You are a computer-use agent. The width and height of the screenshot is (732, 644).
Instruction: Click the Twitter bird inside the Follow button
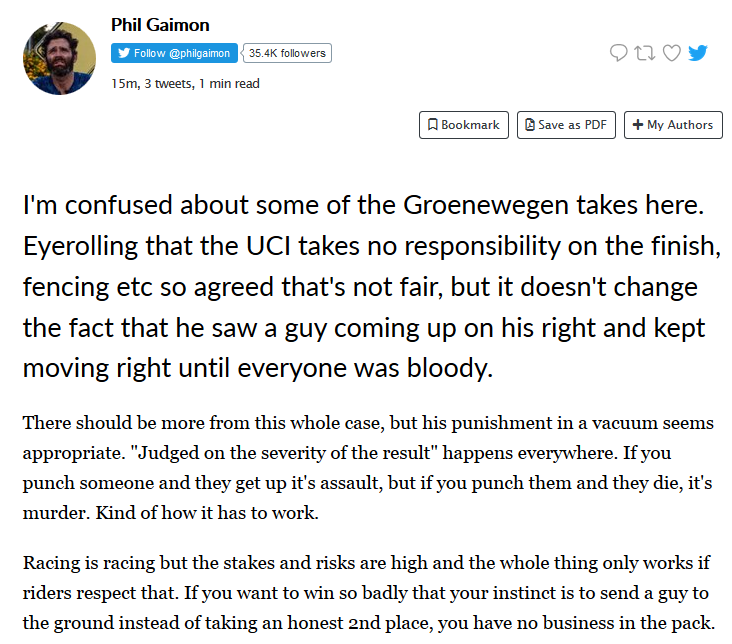(124, 53)
